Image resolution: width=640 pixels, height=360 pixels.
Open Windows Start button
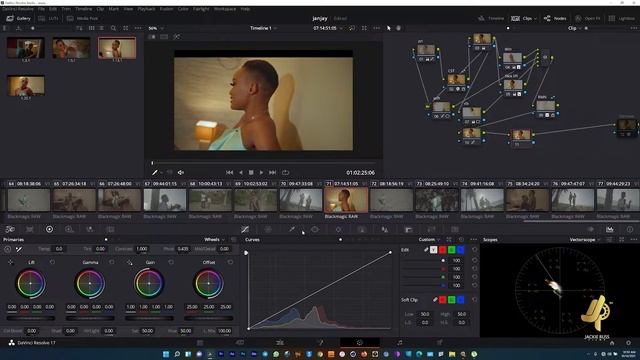coord(166,354)
